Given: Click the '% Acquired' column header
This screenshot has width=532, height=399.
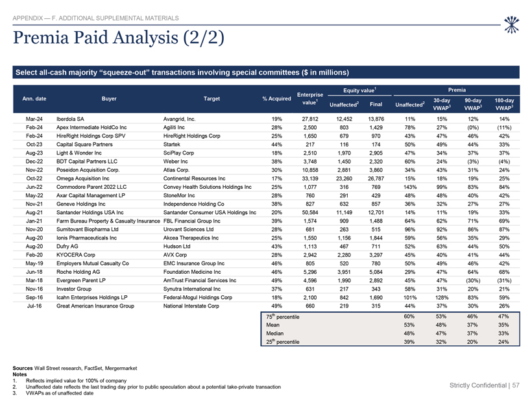Looking at the screenshot, I should (276, 99).
